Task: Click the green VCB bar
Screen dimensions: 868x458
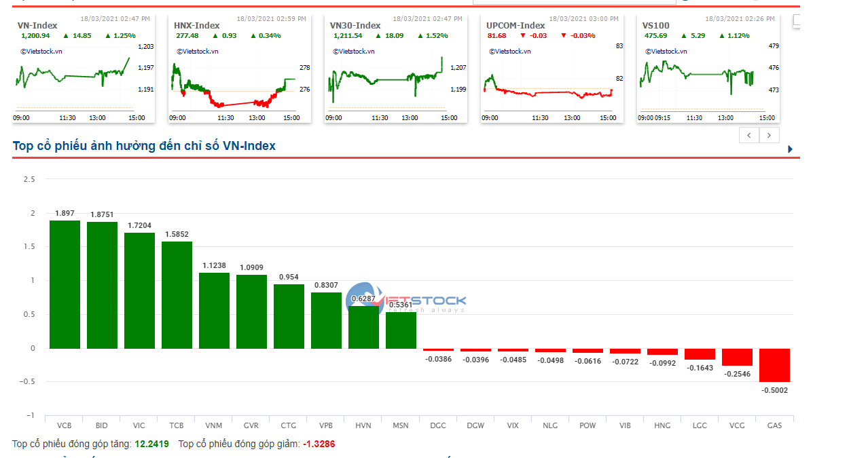Action: (x=65, y=284)
